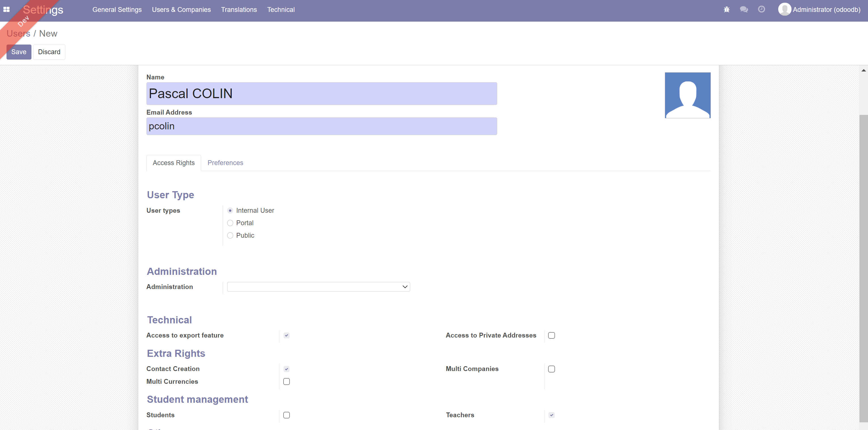This screenshot has height=430, width=868.
Task: Open the conversations chat icon
Action: 744,9
